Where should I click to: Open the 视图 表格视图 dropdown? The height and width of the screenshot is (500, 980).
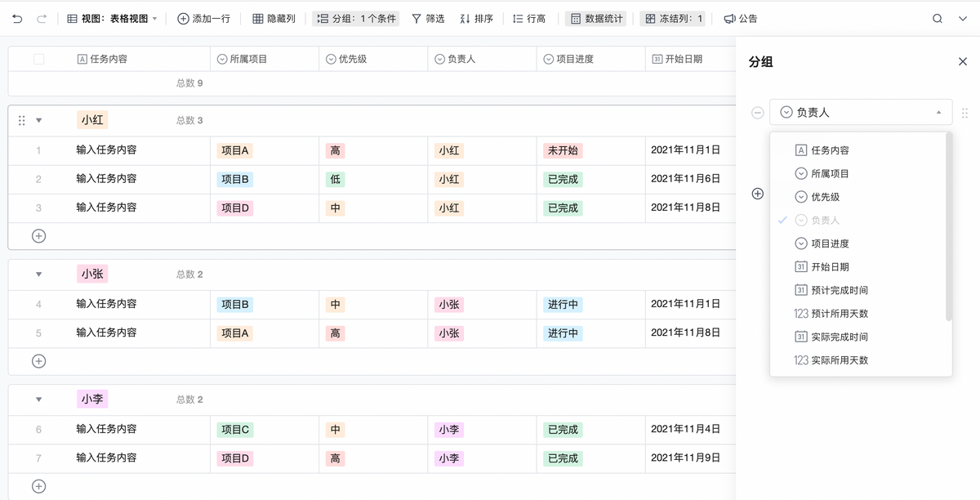(112, 18)
